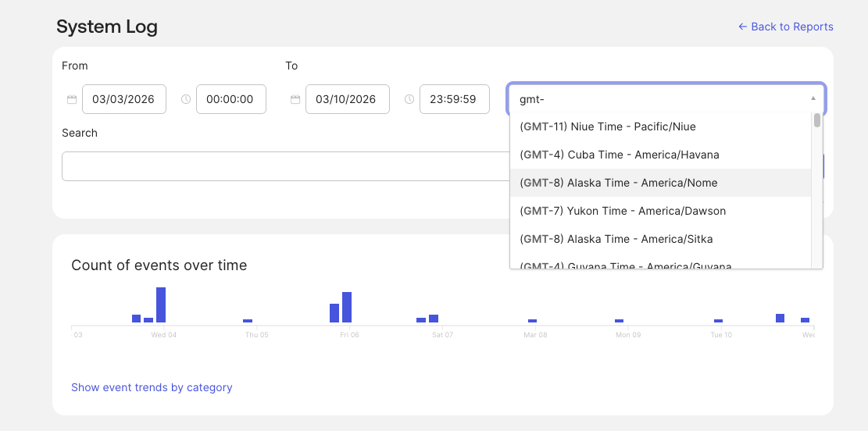The image size is (868, 431).
Task: Collapse the timezone dropdown arrow
Action: click(x=813, y=98)
